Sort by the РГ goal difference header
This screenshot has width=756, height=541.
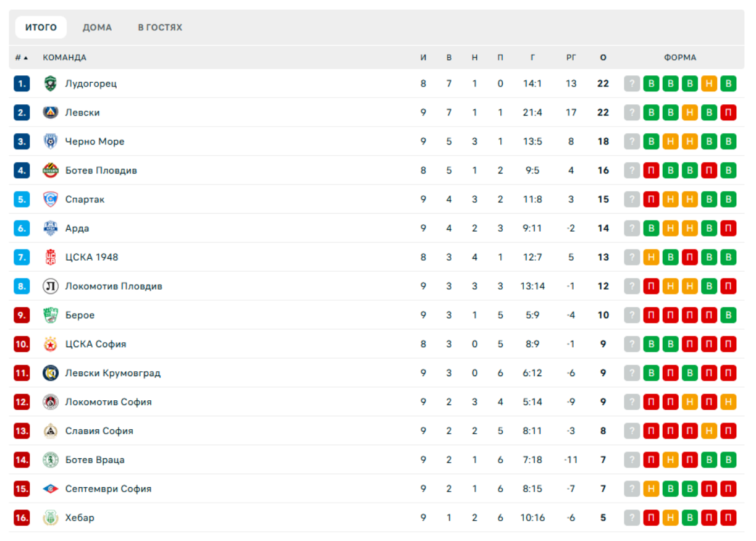571,57
